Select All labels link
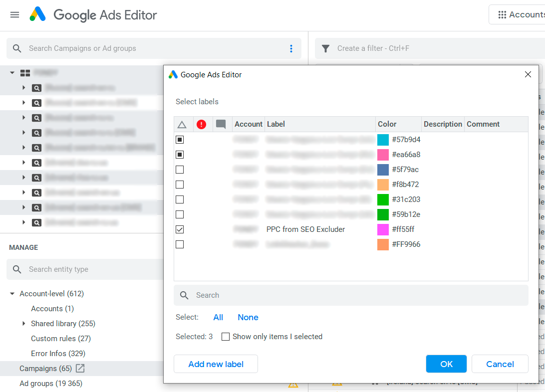 coord(218,317)
